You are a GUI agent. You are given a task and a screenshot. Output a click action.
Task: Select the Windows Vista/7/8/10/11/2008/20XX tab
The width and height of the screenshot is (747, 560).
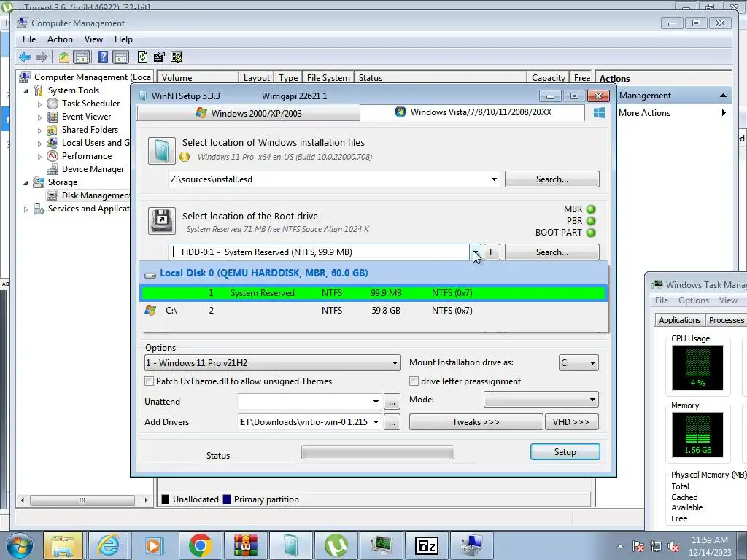[473, 112]
